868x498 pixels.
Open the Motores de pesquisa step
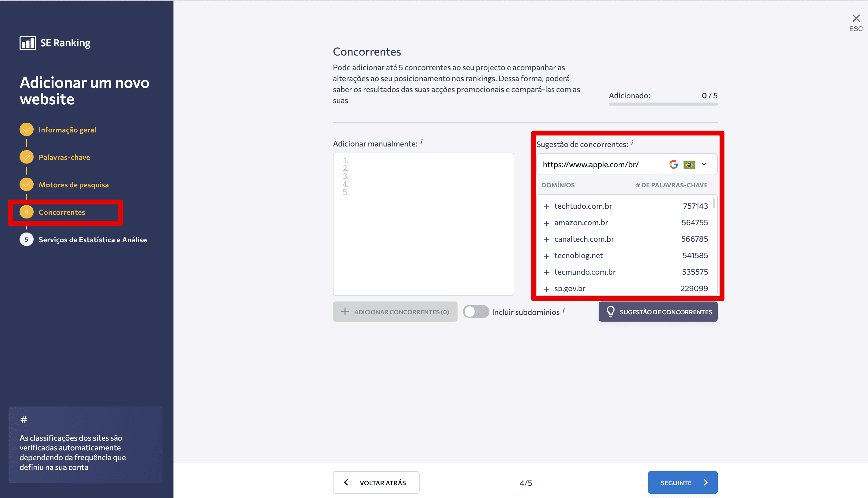(x=74, y=185)
